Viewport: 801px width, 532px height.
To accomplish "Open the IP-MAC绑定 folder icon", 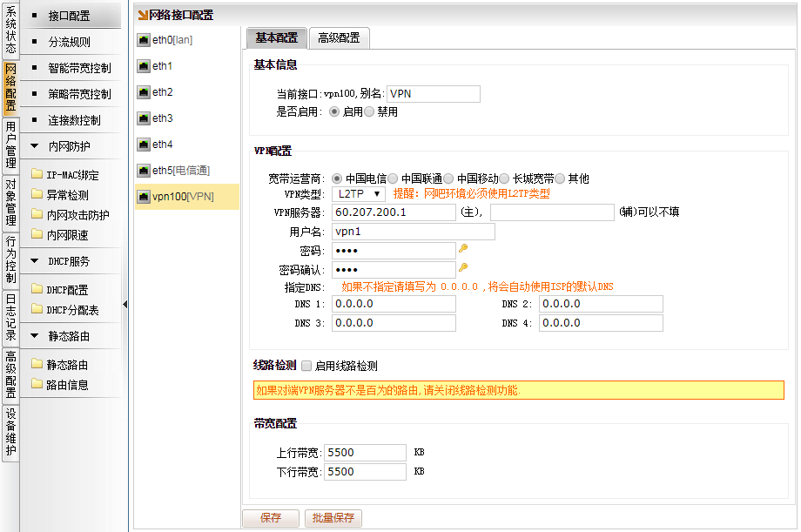I will 37,175.
